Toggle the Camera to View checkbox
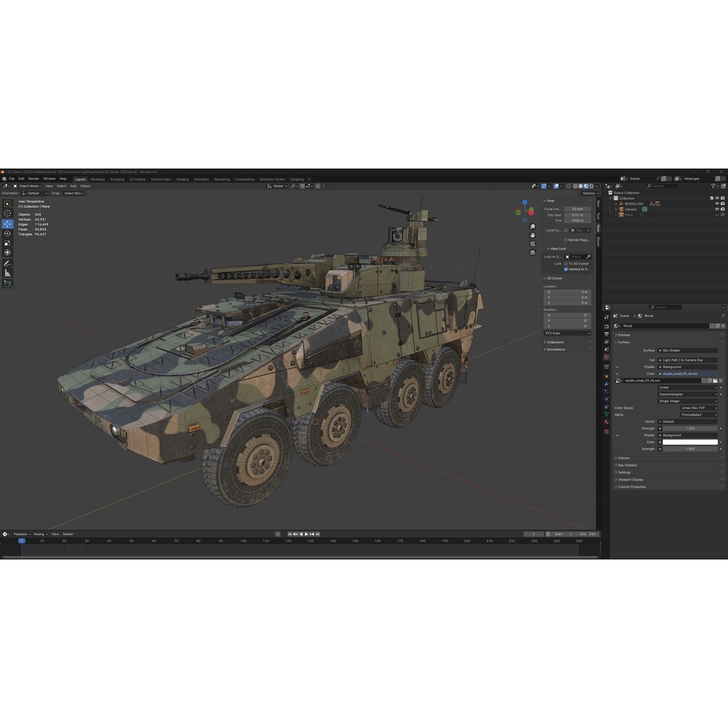728x728 pixels. (x=566, y=268)
